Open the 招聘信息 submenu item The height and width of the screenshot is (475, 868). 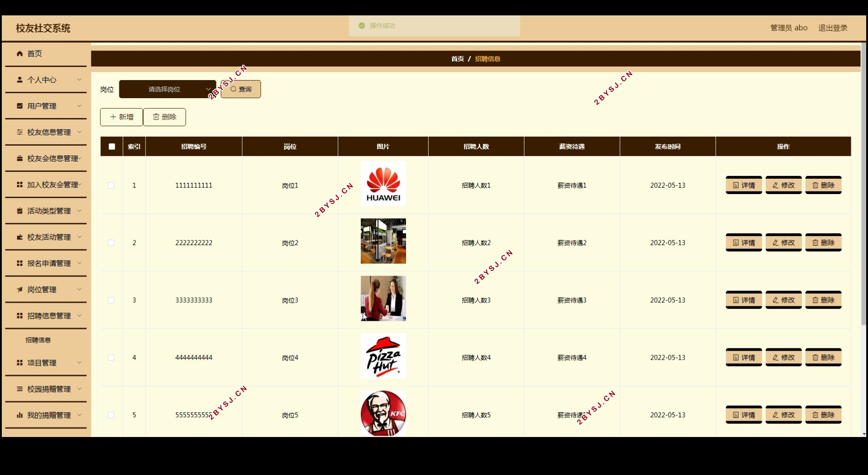tap(38, 340)
